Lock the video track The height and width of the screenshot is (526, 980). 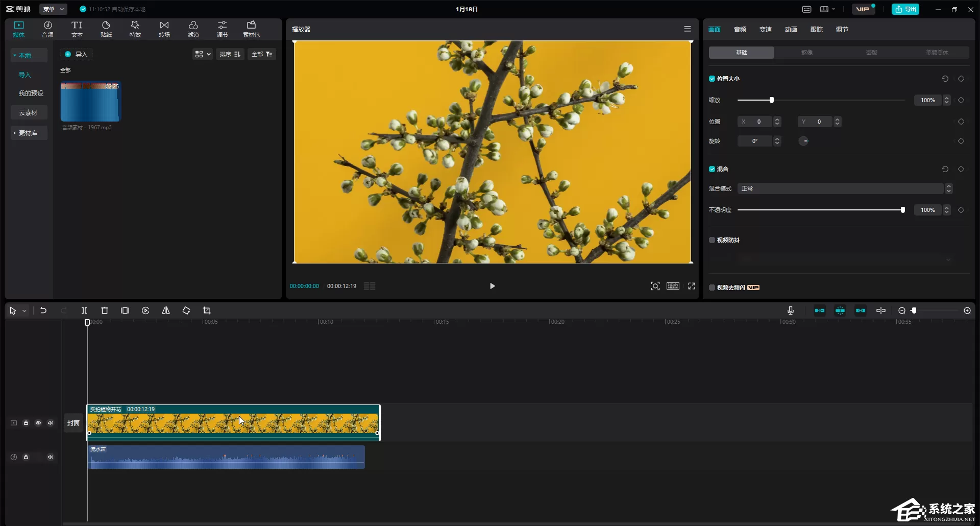point(26,423)
